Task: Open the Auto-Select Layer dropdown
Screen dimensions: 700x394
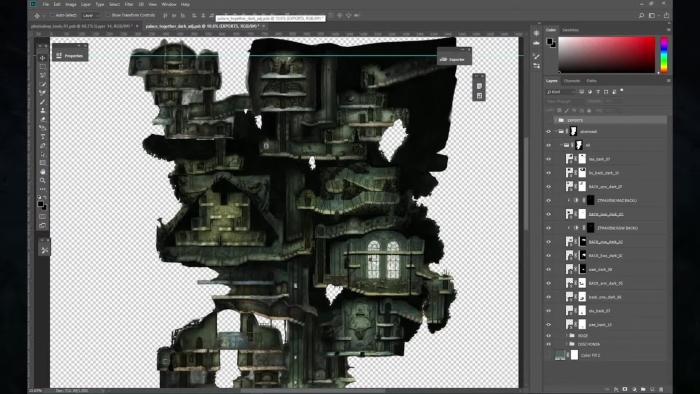Action: click(x=91, y=15)
